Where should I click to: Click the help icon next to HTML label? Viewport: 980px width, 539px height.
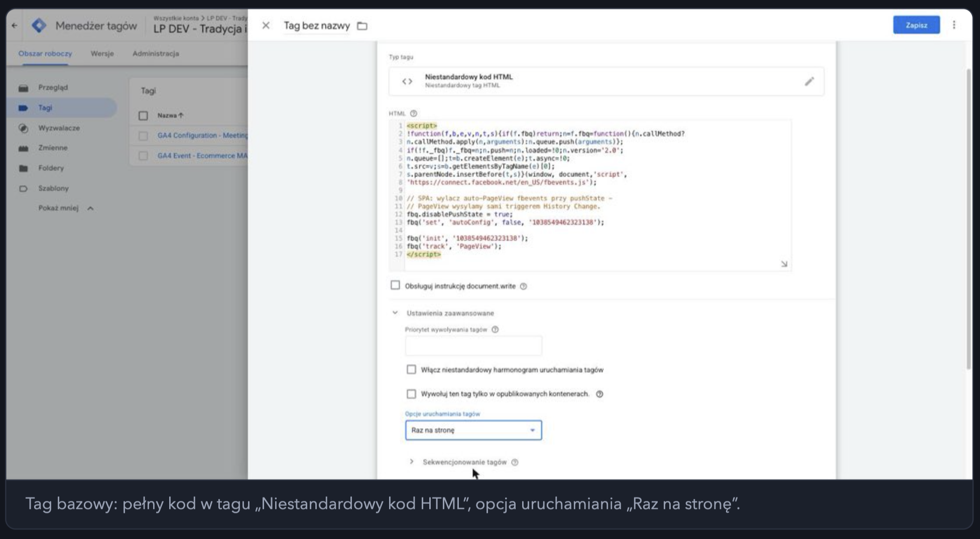414,113
